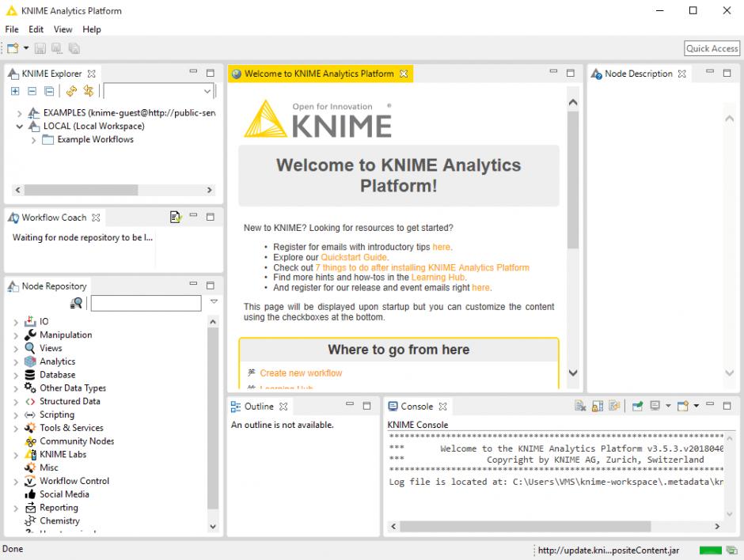Image resolution: width=744 pixels, height=560 pixels.
Task: Expand the Manipulation category
Action: point(16,335)
